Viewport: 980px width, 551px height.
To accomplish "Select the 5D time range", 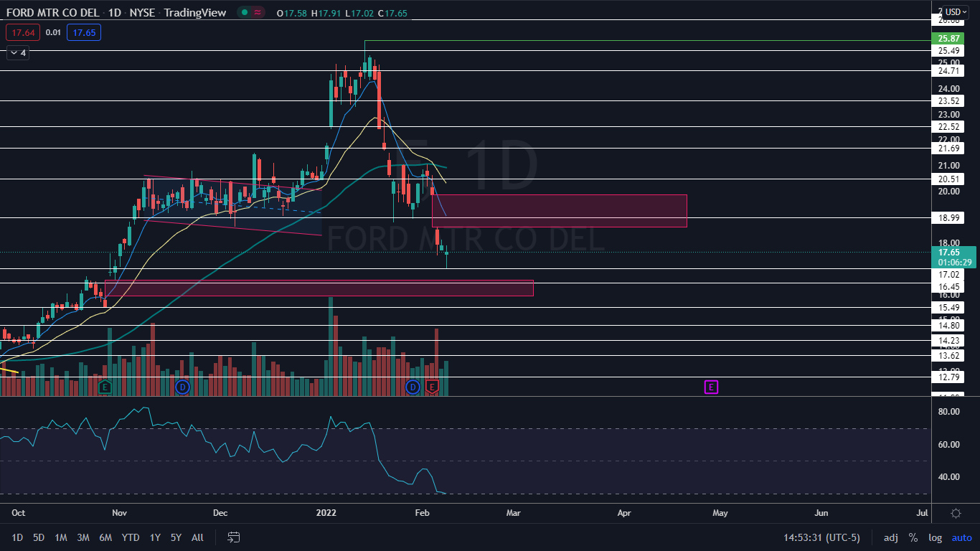I will coord(39,537).
